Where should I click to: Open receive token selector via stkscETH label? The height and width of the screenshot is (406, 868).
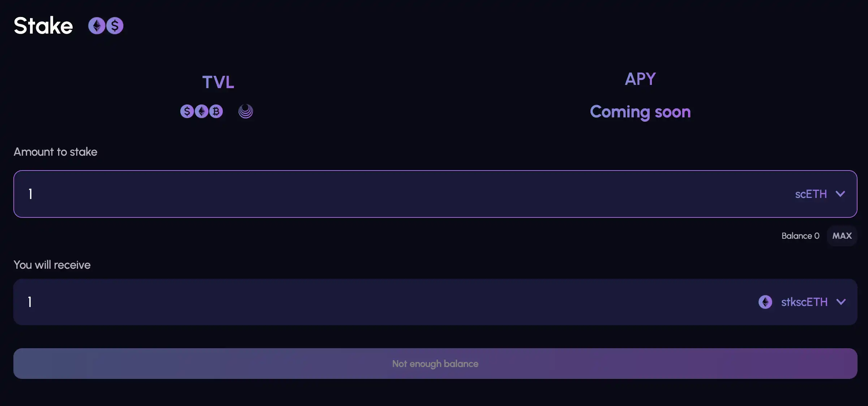(x=804, y=302)
